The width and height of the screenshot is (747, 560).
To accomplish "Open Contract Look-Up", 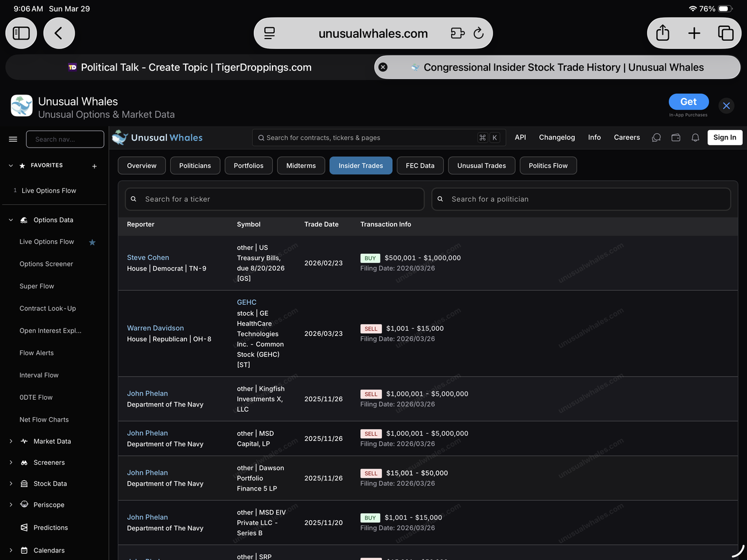I will [48, 308].
